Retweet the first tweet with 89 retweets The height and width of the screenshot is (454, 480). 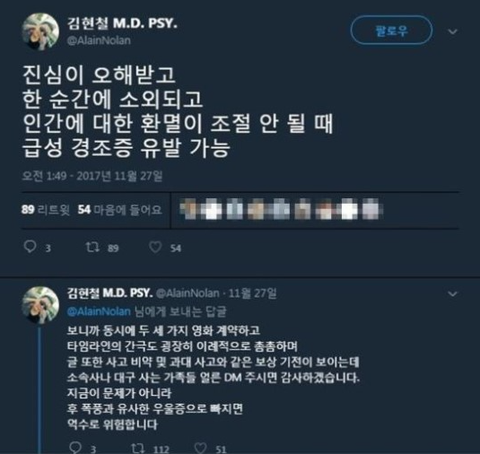[x=92, y=247]
